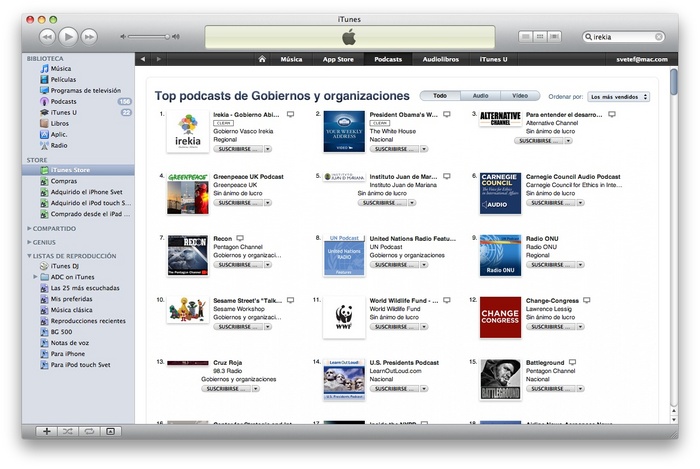Open the Recon podcast artwork
This screenshot has width=700, height=469.
(x=188, y=255)
